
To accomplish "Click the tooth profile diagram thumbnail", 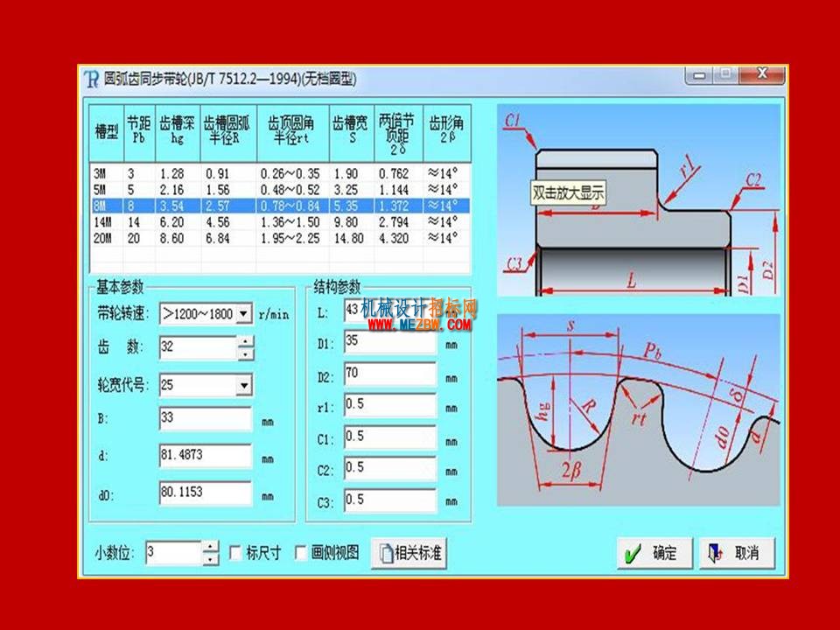I will click(x=639, y=410).
